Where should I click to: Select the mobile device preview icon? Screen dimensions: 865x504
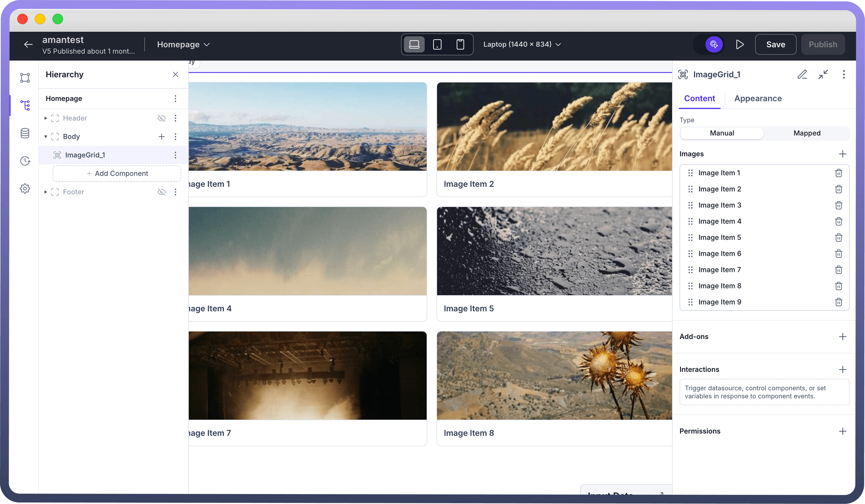460,44
